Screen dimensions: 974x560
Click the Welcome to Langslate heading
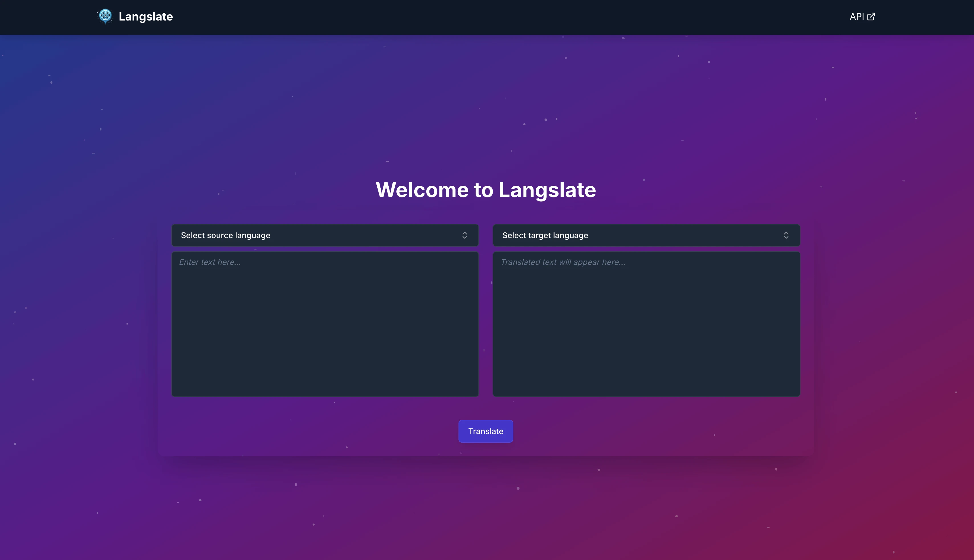[486, 190]
